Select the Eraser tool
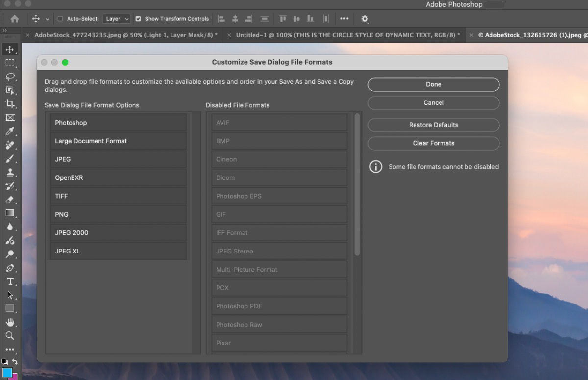The height and width of the screenshot is (380, 588). (10, 200)
